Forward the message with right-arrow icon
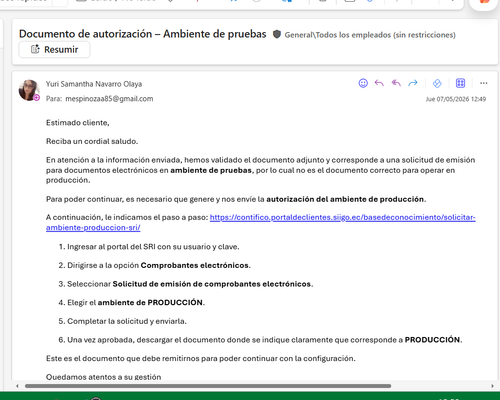Image resolution: width=500 pixels, height=400 pixels. [413, 83]
